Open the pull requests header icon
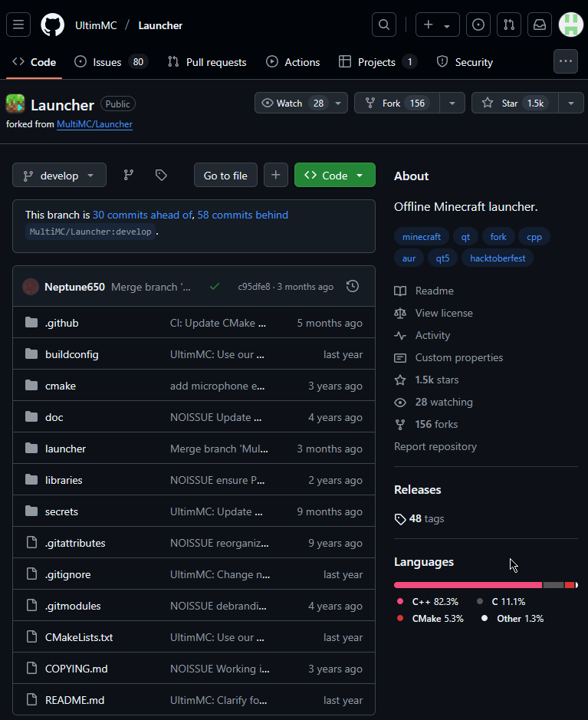The height and width of the screenshot is (720, 588). (509, 25)
